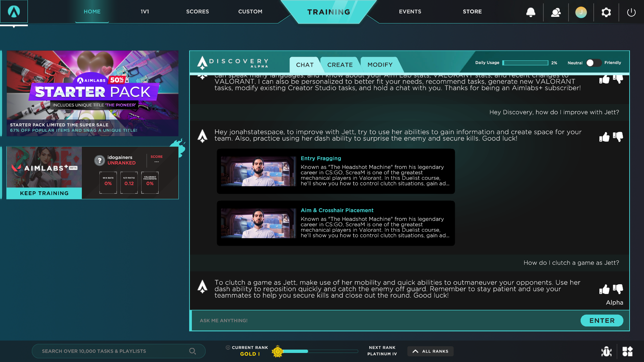644x362 pixels.
Task: Switch the Discovery mode to MODIFY tab
Action: pyautogui.click(x=379, y=64)
